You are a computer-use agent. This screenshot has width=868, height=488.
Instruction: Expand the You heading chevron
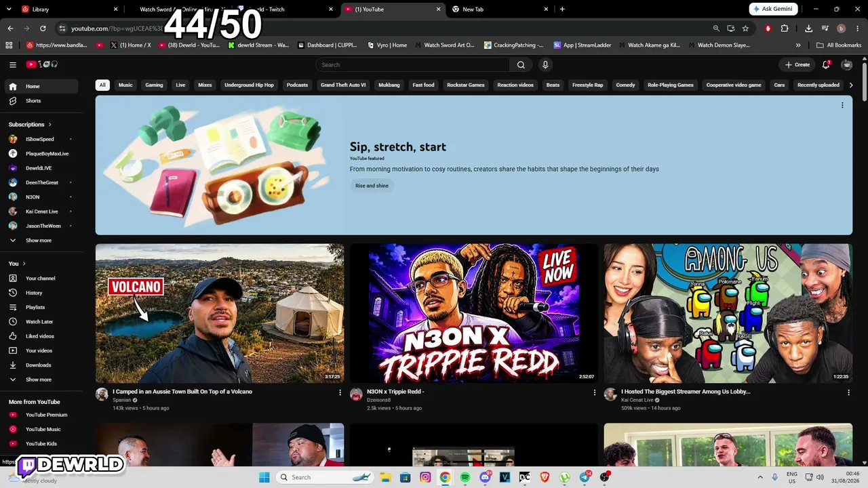(x=24, y=264)
